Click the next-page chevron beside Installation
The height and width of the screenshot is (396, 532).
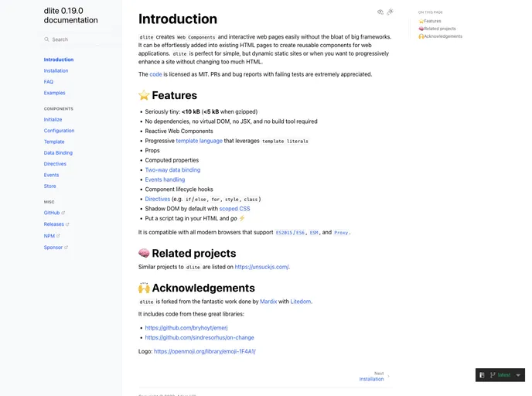pos(388,377)
